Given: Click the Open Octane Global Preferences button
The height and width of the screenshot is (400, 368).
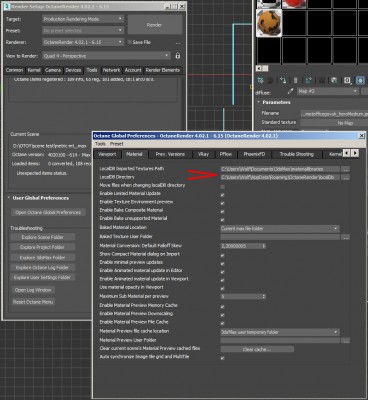Looking at the screenshot, I should 48,212.
